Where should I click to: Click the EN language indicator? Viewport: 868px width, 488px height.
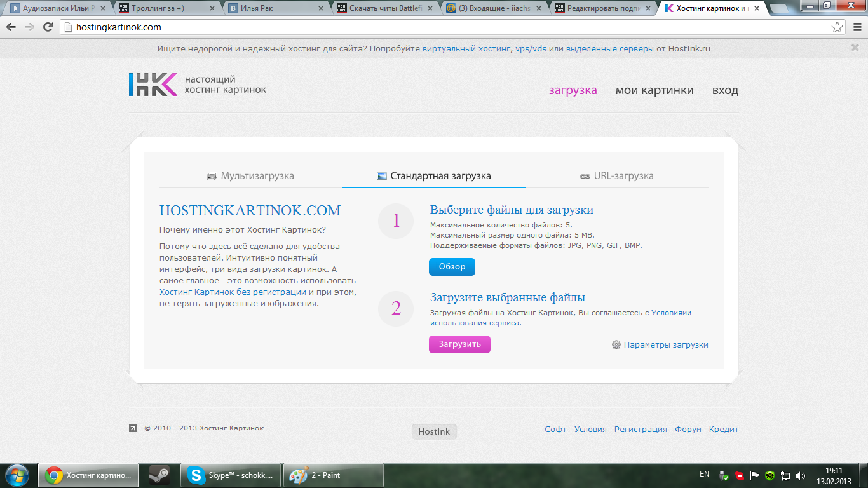[x=704, y=474]
